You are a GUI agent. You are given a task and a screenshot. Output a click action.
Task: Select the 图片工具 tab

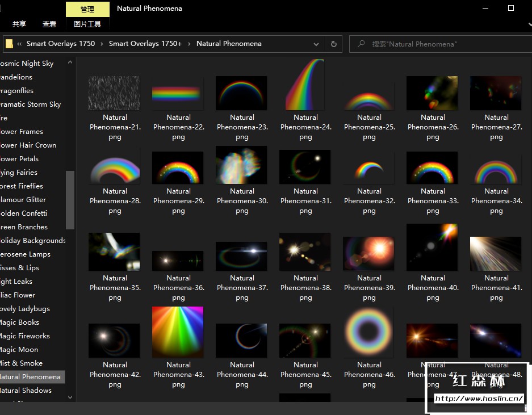87,24
